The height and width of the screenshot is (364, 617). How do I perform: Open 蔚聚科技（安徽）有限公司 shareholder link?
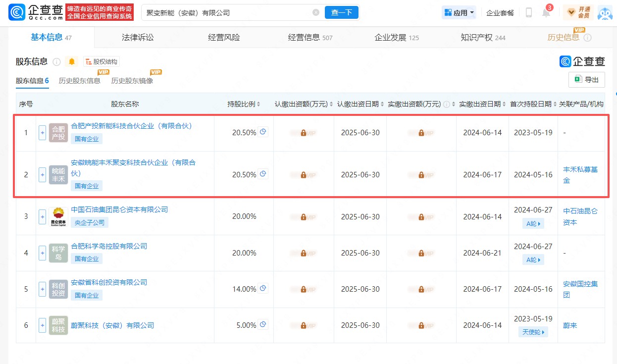pyautogui.click(x=112, y=325)
